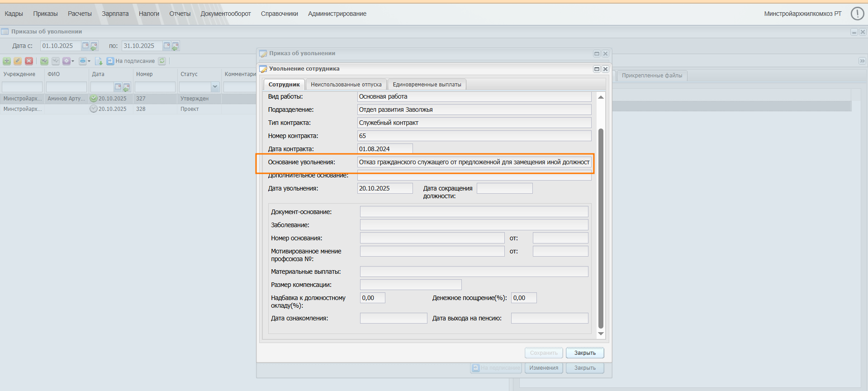Click the 'Дата ознакомления' field
868x391 pixels.
394,318
